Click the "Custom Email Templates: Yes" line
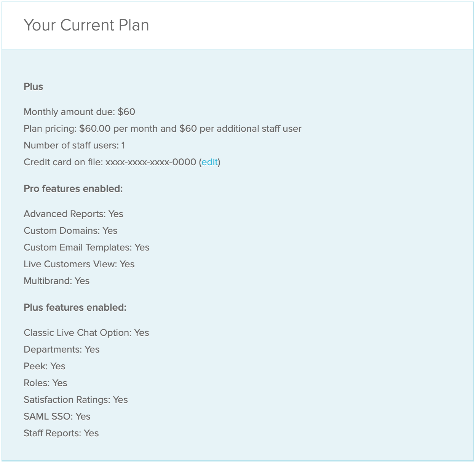 86,247
